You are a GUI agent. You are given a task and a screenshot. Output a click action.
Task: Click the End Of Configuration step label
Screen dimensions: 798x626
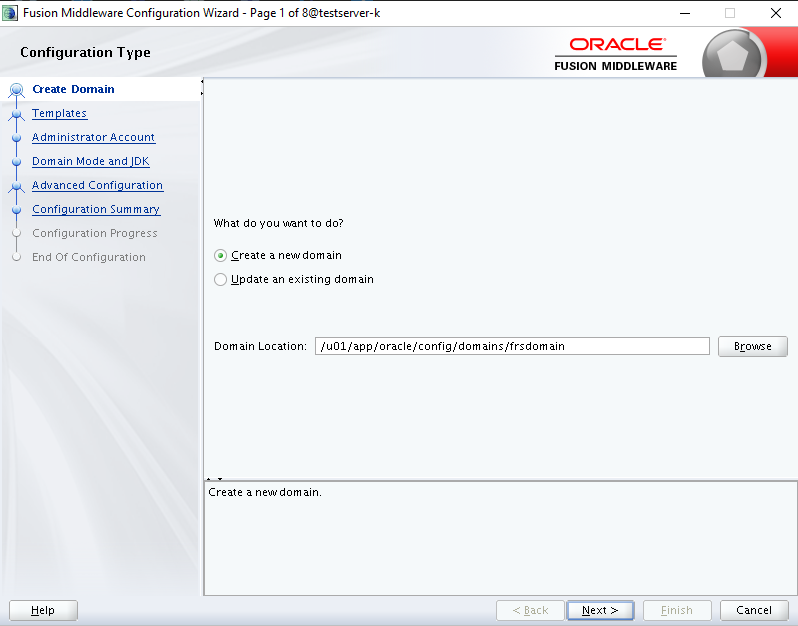(89, 257)
